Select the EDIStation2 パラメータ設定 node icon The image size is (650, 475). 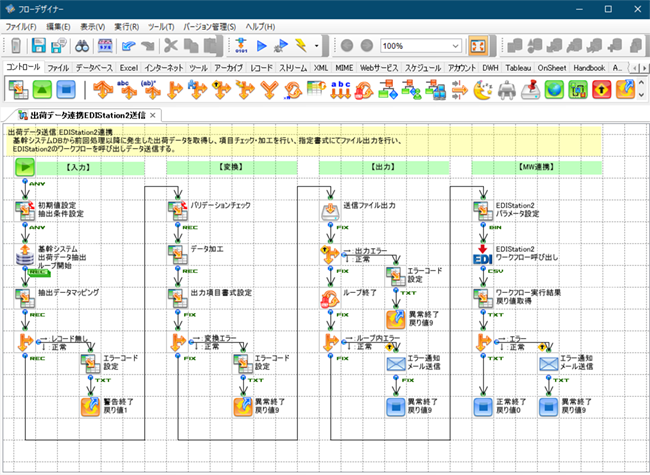click(x=483, y=211)
